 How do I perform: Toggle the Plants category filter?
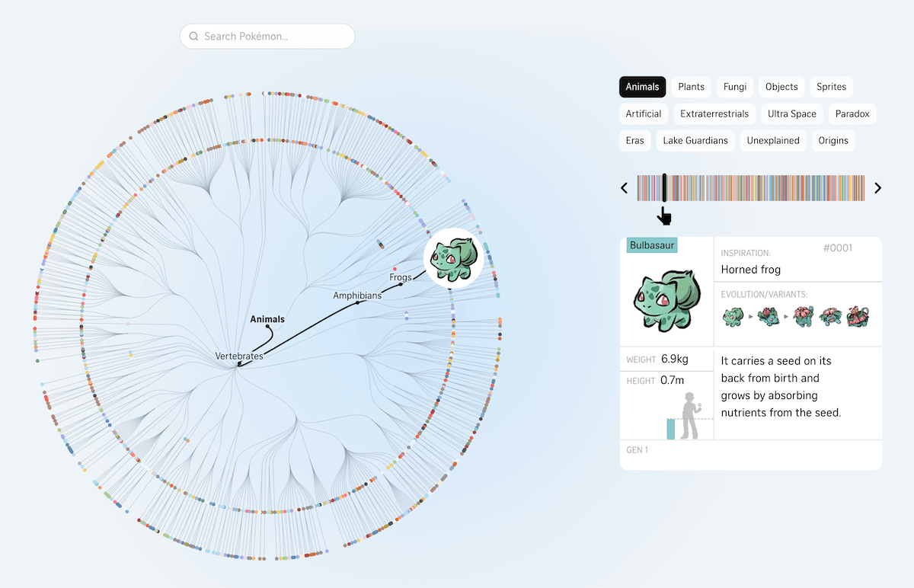pyautogui.click(x=691, y=86)
